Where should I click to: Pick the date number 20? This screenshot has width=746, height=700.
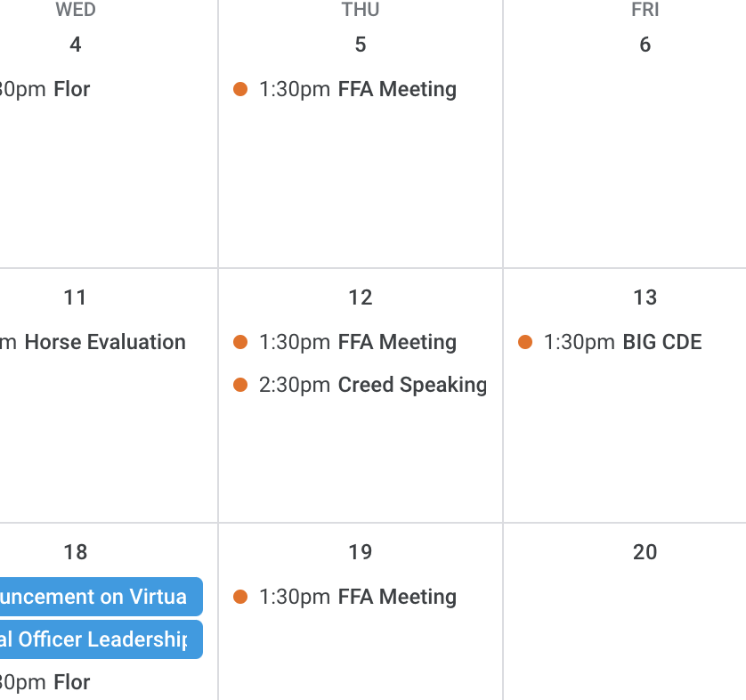click(645, 552)
